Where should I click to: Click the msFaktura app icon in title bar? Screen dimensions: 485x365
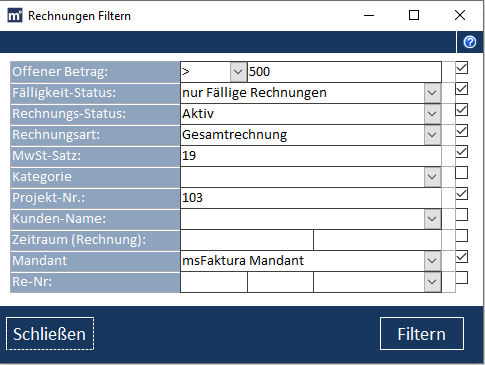pyautogui.click(x=15, y=16)
